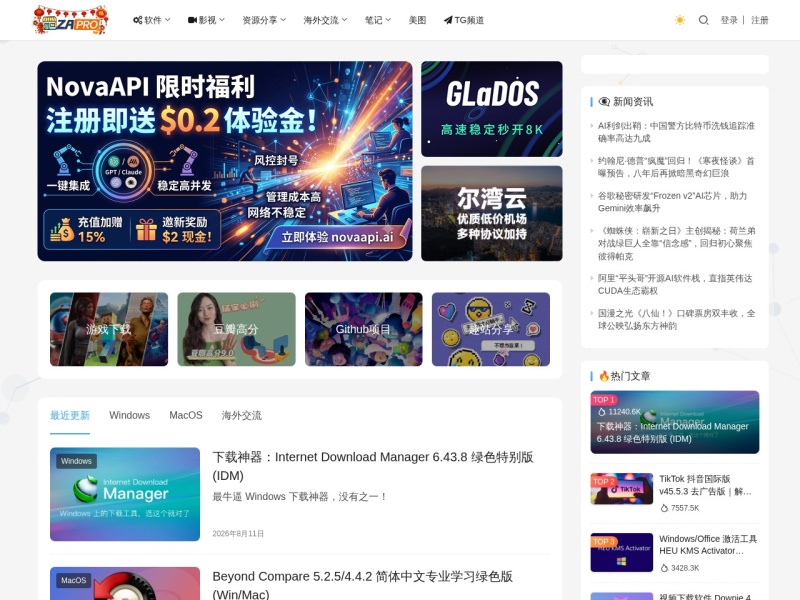Open news about 约翰尼·德普 寒夜怪谈
This screenshot has height=600, width=800.
676,167
